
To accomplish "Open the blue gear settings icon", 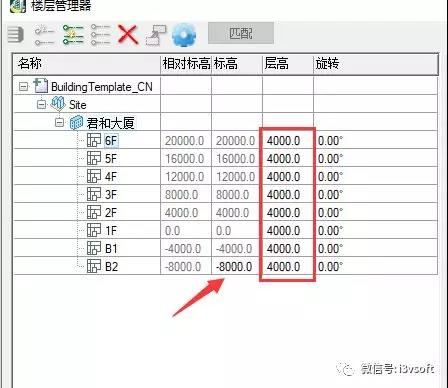I will coord(184,35).
